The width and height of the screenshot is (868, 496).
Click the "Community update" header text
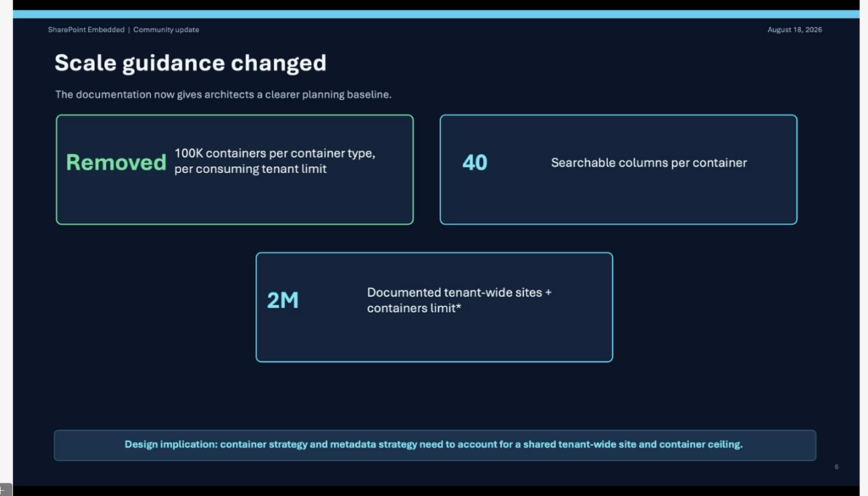pos(166,30)
